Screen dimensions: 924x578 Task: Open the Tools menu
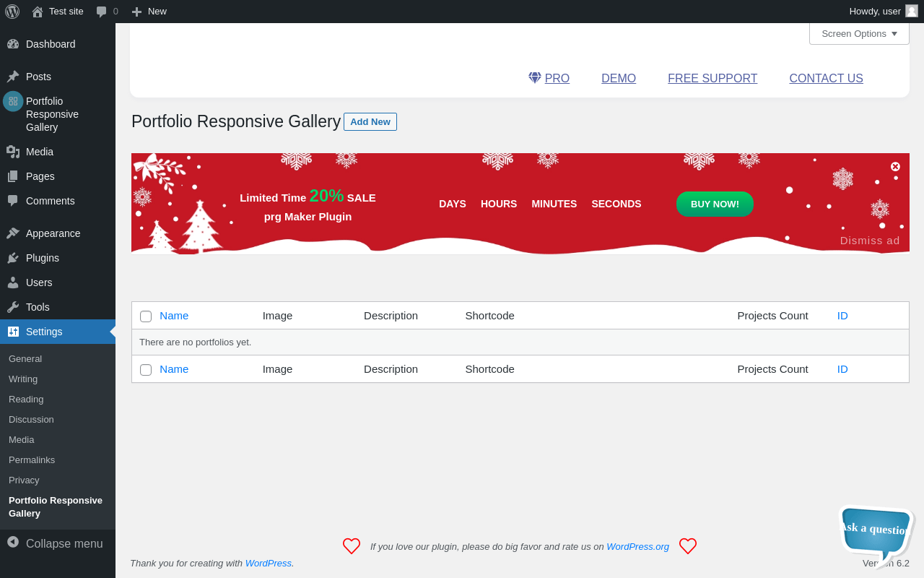(58, 307)
